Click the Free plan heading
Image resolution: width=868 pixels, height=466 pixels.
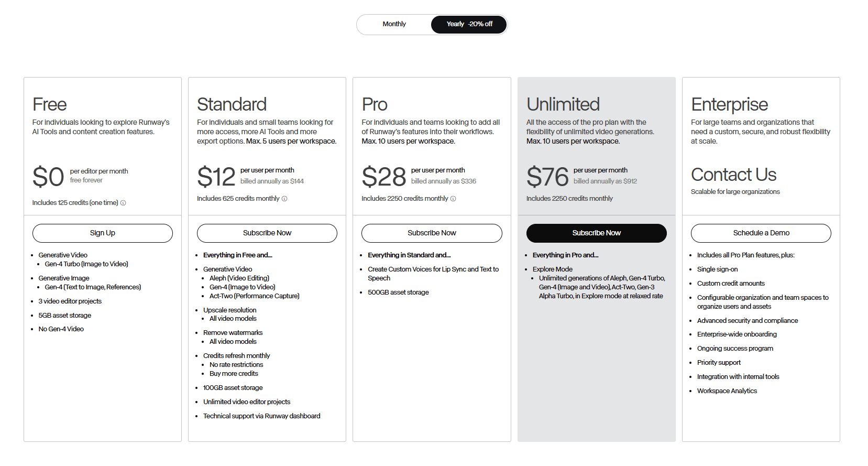click(x=50, y=104)
